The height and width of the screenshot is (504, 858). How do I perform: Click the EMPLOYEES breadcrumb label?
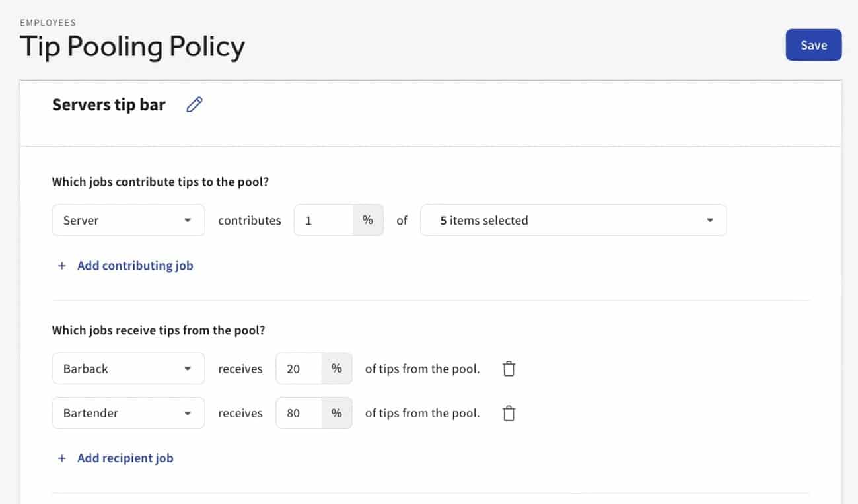coord(48,22)
